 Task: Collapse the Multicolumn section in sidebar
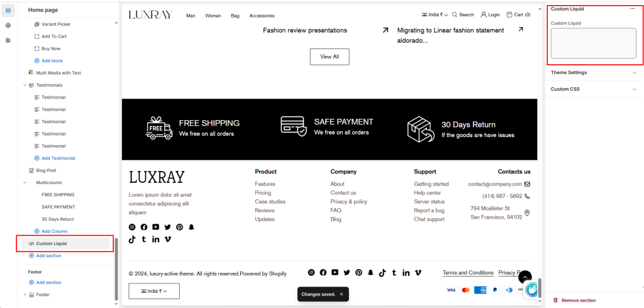tap(25, 182)
